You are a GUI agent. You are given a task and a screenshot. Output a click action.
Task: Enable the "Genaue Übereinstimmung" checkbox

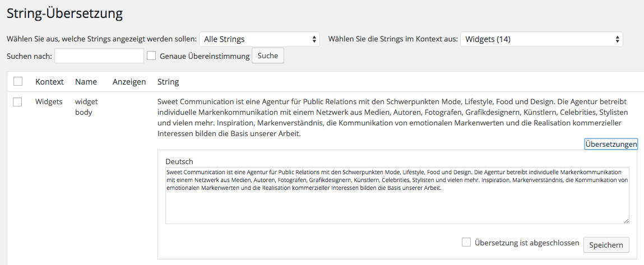(151, 56)
